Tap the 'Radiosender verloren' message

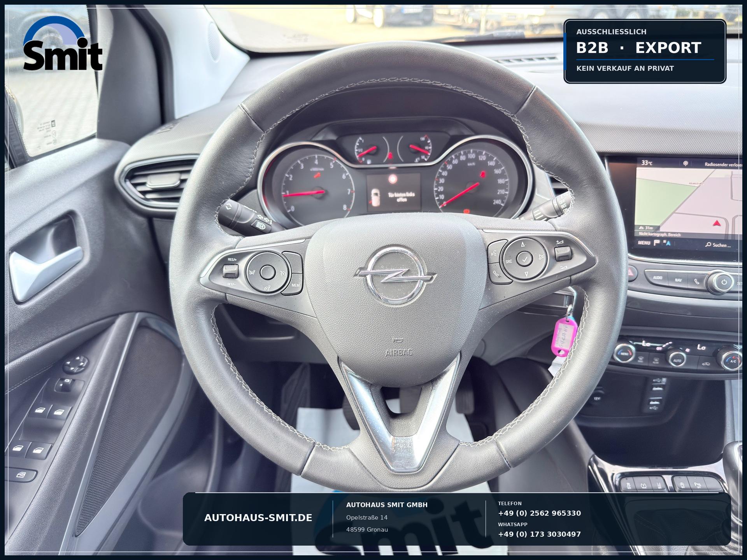click(723, 164)
